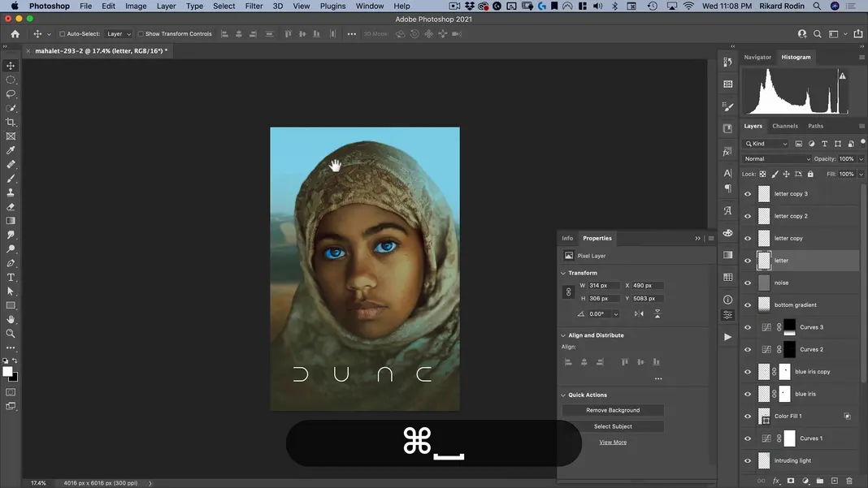This screenshot has height=488, width=868.
Task: Open macOS Spotlight search icon
Action: 817,6
